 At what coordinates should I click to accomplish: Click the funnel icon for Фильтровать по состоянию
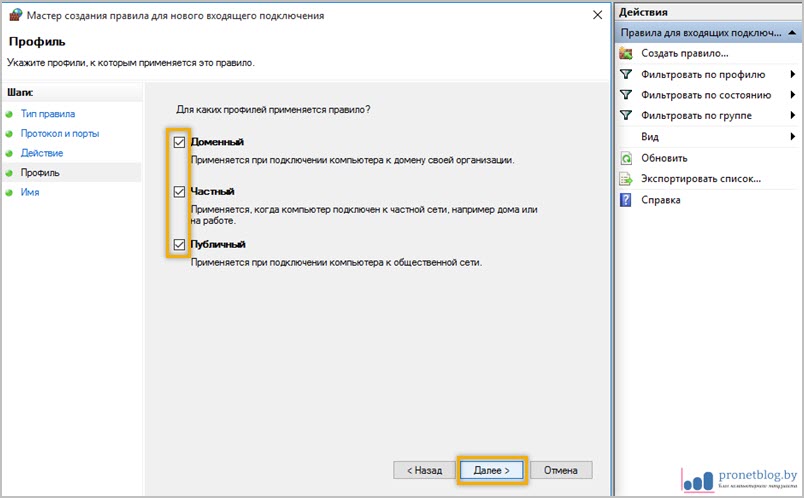[626, 95]
